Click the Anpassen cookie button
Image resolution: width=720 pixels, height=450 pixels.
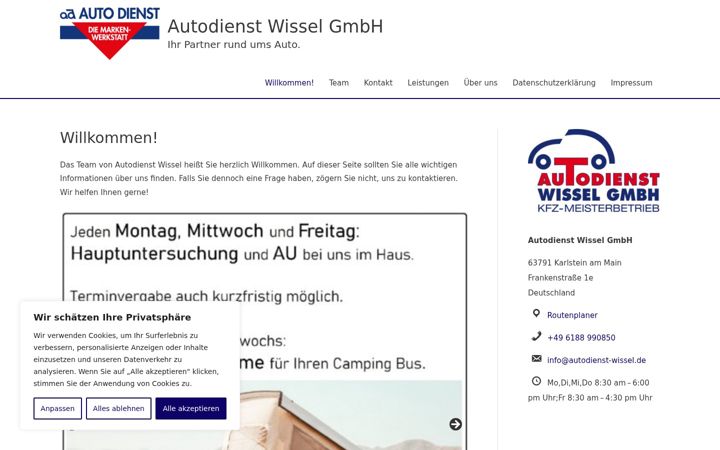coord(57,409)
